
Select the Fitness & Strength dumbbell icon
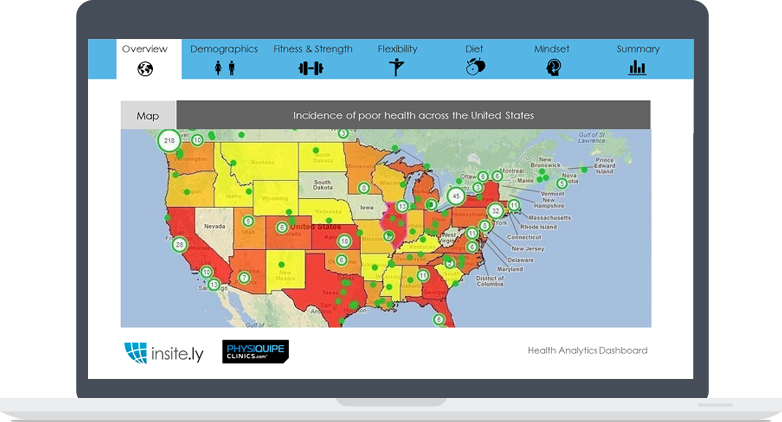pyautogui.click(x=312, y=68)
